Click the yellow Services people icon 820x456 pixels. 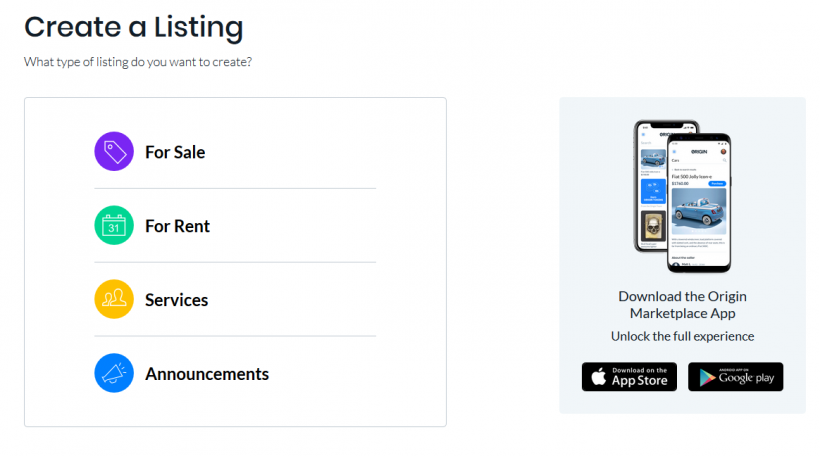[x=114, y=300]
